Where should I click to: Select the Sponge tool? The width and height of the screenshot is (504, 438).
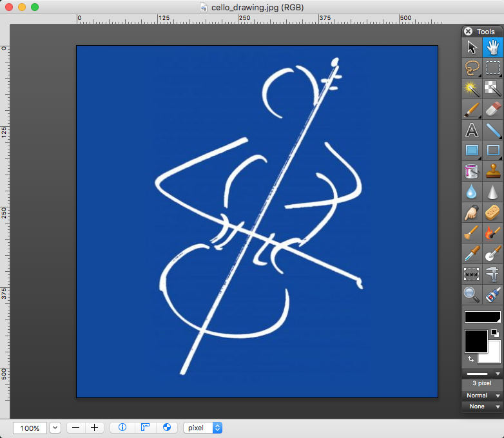492,212
